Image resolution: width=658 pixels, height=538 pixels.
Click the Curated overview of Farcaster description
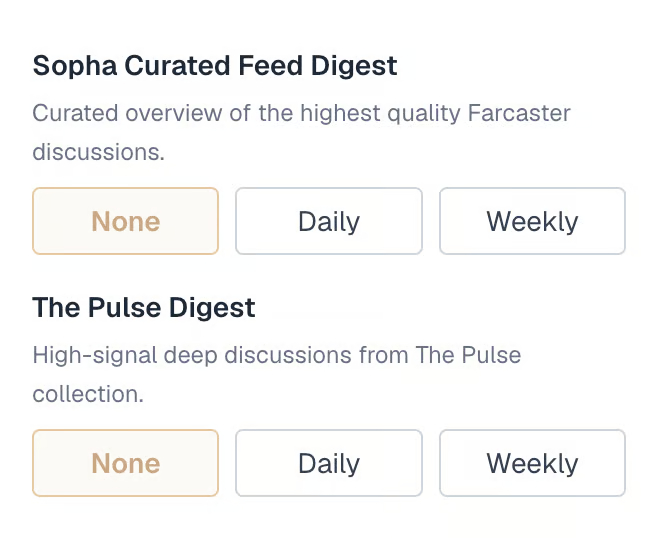pos(301,132)
